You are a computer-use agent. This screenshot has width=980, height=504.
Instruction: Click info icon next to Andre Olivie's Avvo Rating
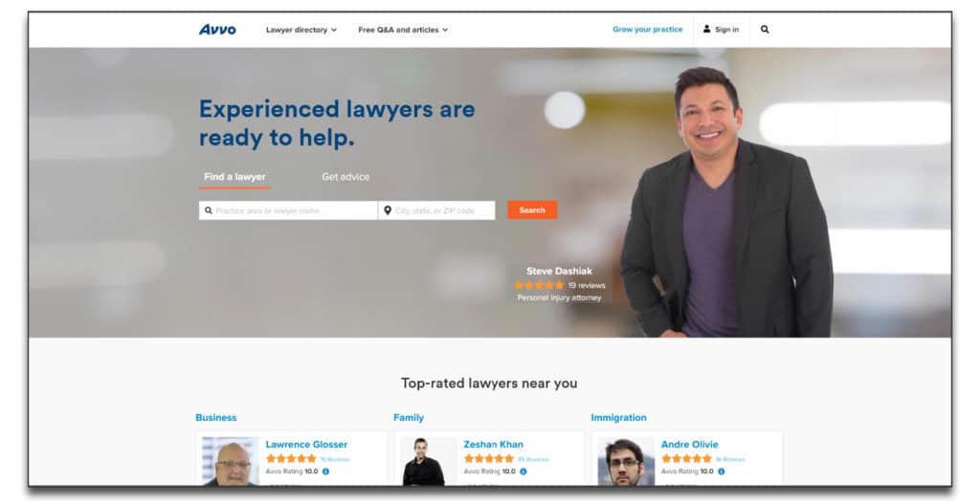(x=722, y=471)
